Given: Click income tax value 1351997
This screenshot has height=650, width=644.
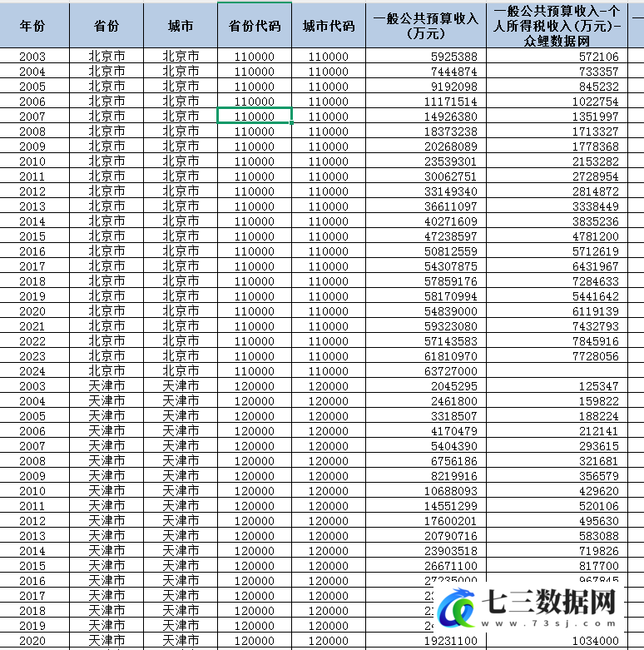Looking at the screenshot, I should click(596, 116).
